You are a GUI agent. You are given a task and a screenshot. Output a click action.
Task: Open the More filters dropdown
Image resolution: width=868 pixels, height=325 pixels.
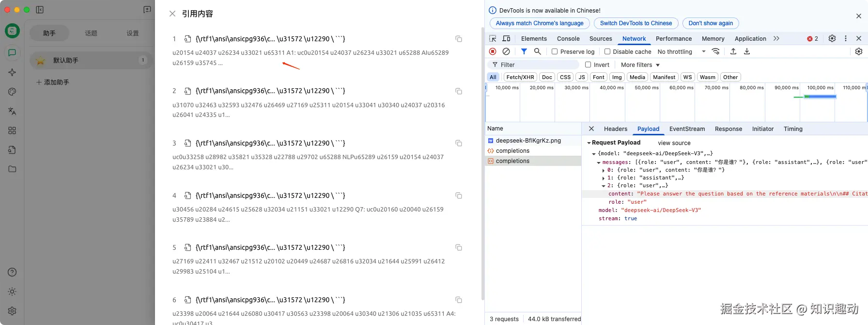(640, 65)
